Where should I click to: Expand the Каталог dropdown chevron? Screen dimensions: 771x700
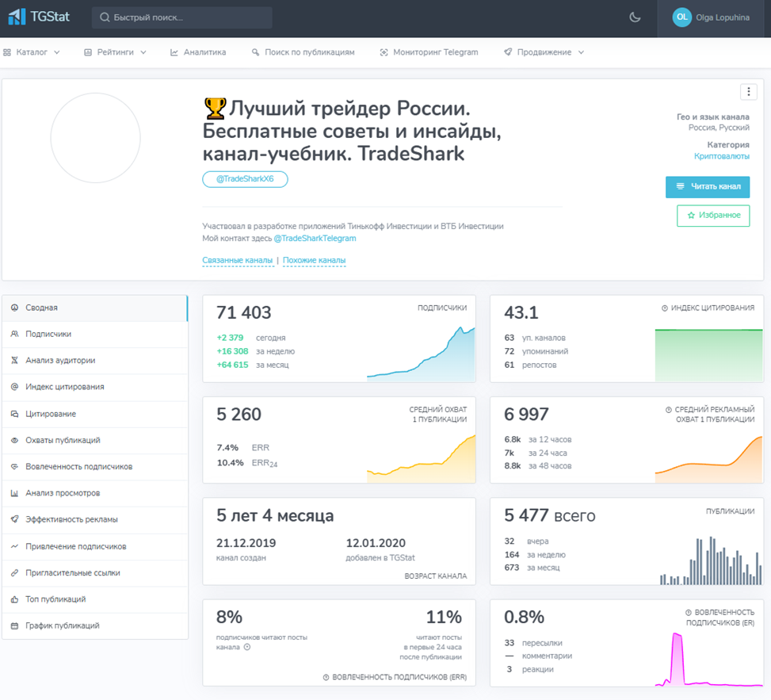pos(56,52)
